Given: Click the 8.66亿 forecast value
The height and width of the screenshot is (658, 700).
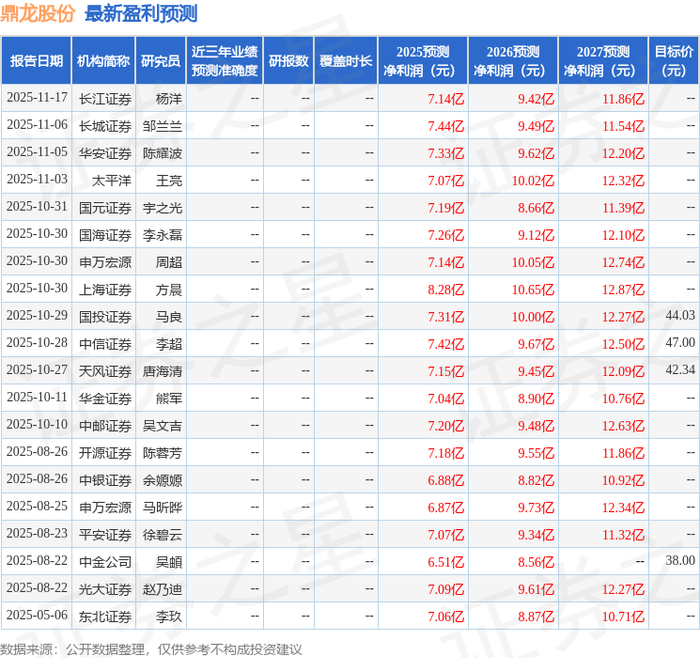Looking at the screenshot, I should coord(536,208).
